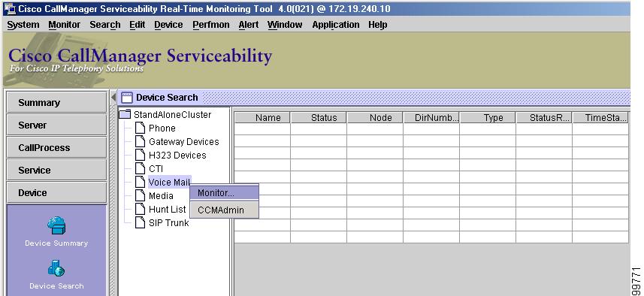Select the Server category button
This screenshot has width=644, height=296.
(56, 125)
